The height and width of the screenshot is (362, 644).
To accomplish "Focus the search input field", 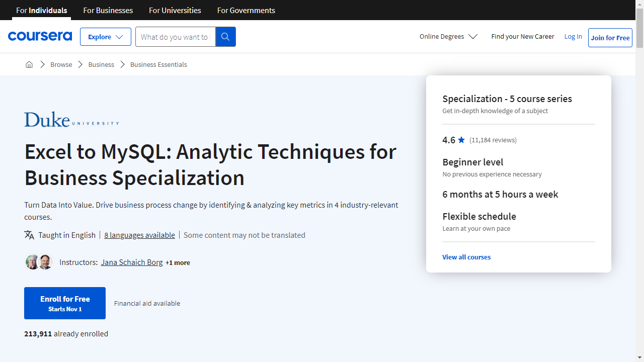I will pos(175,37).
